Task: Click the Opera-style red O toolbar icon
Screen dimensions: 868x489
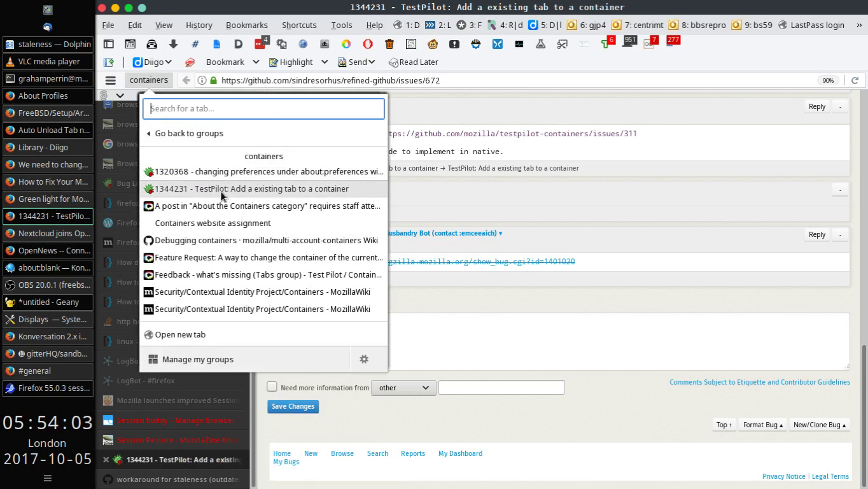Action: pyautogui.click(x=368, y=44)
